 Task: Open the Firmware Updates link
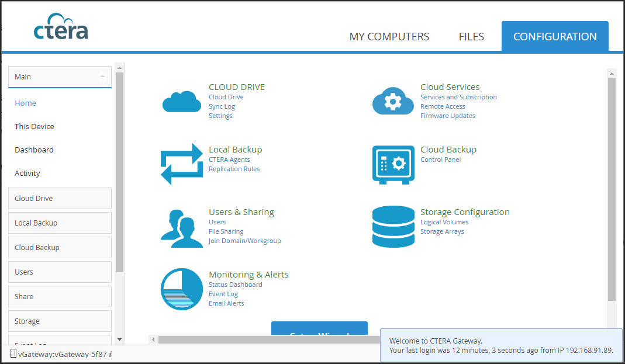(x=448, y=116)
